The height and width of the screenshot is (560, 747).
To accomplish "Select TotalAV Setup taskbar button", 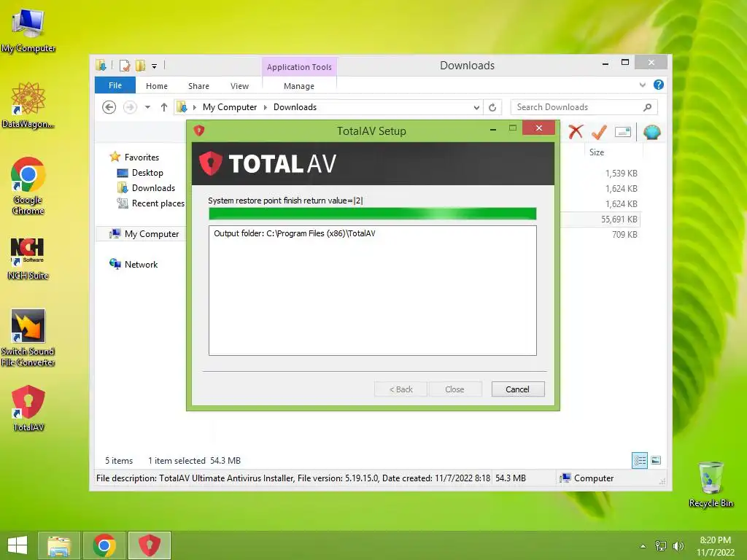I will click(x=149, y=545).
